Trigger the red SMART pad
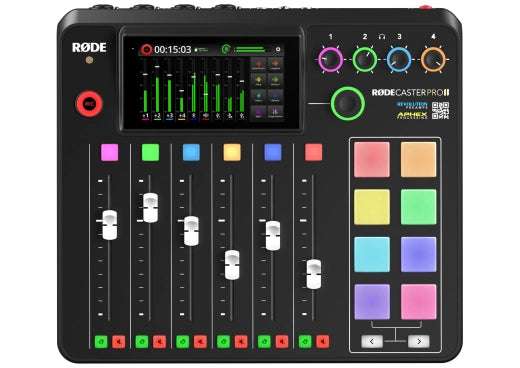 (372, 160)
